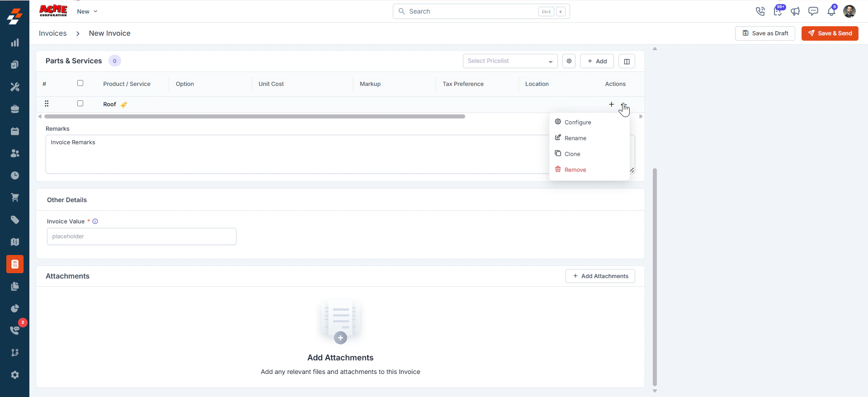Choose Configure from the context menu
This screenshot has width=868, height=397.
point(590,122)
